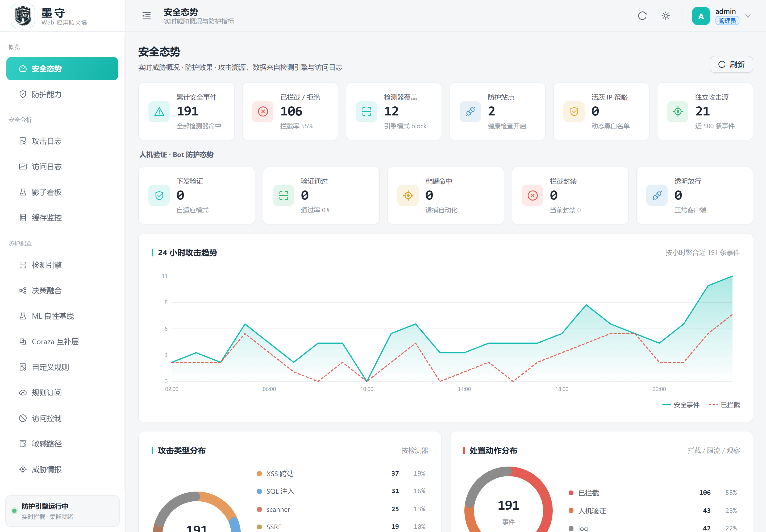Click the 22:00 axis label
Image resolution: width=766 pixels, height=532 pixels.
point(659,389)
